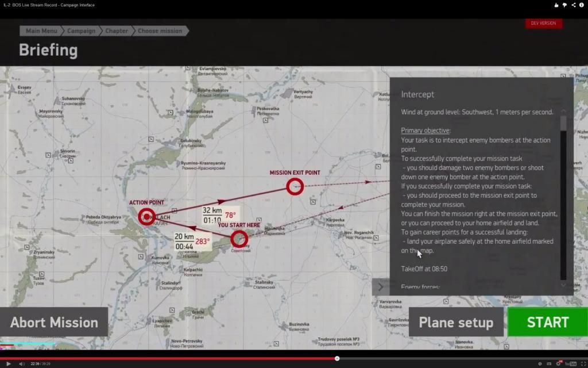Click the DEV VERSION badge
The image size is (588, 368).
click(543, 23)
